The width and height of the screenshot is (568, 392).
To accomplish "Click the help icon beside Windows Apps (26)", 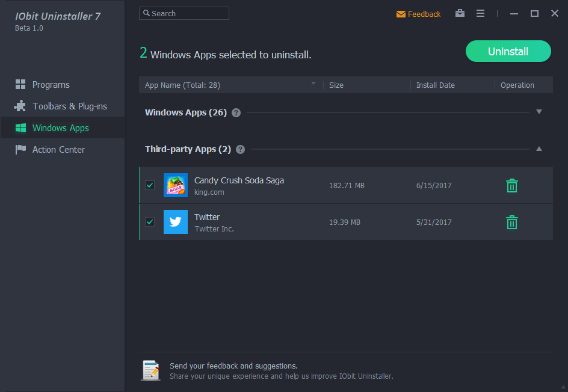I will [236, 112].
